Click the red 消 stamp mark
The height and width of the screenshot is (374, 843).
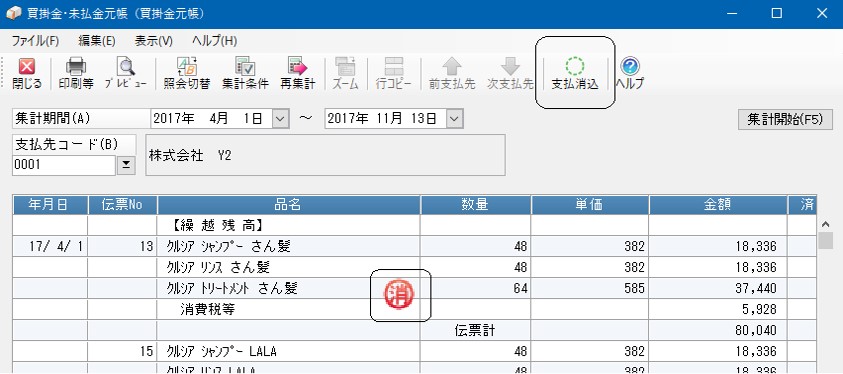pyautogui.click(x=399, y=295)
